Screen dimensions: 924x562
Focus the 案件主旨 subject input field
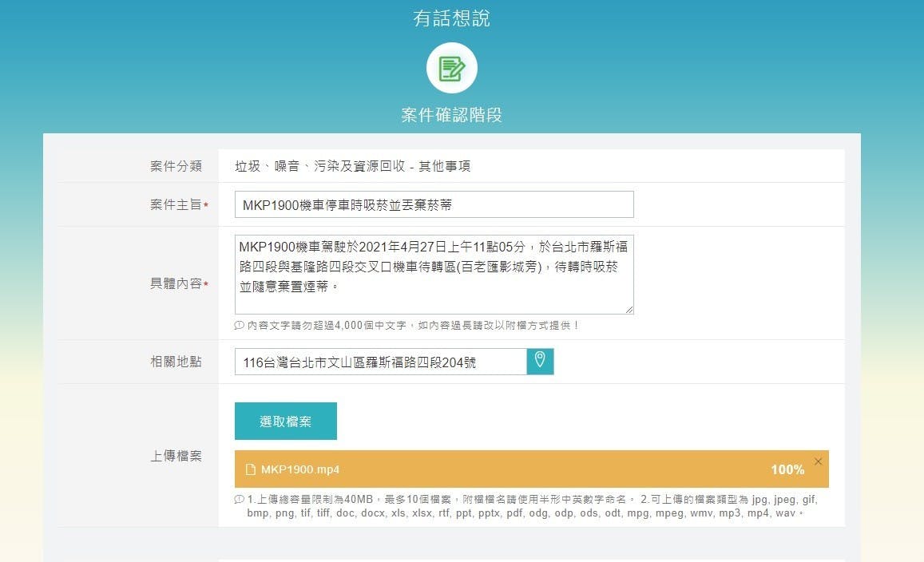[x=434, y=204]
